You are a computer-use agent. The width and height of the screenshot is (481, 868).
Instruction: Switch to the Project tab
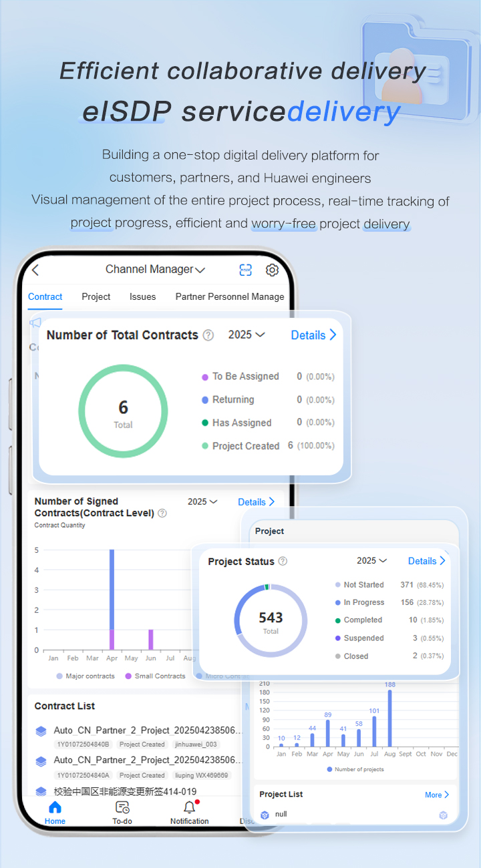click(96, 296)
